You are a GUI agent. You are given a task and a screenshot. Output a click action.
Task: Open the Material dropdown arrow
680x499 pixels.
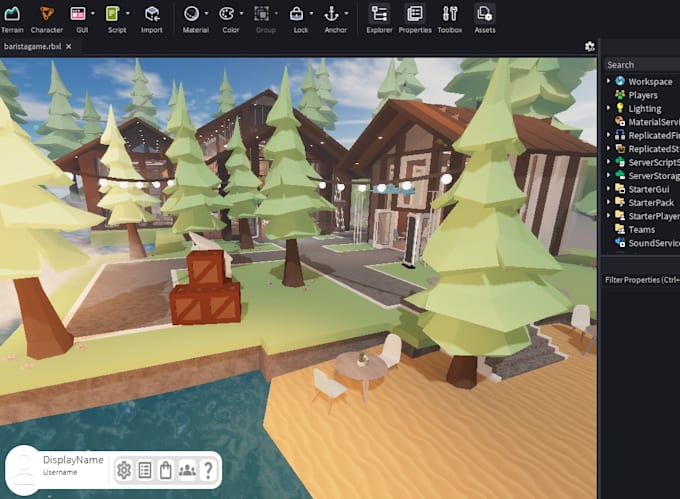pyautogui.click(x=206, y=13)
